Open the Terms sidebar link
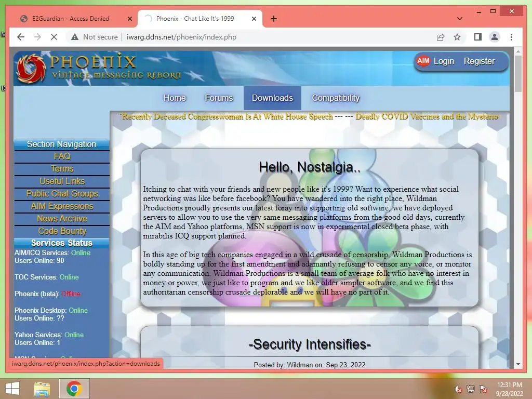532x399 pixels. click(x=62, y=169)
